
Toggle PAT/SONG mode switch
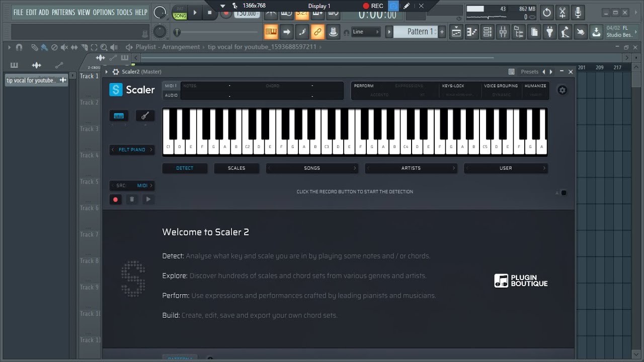tap(180, 12)
